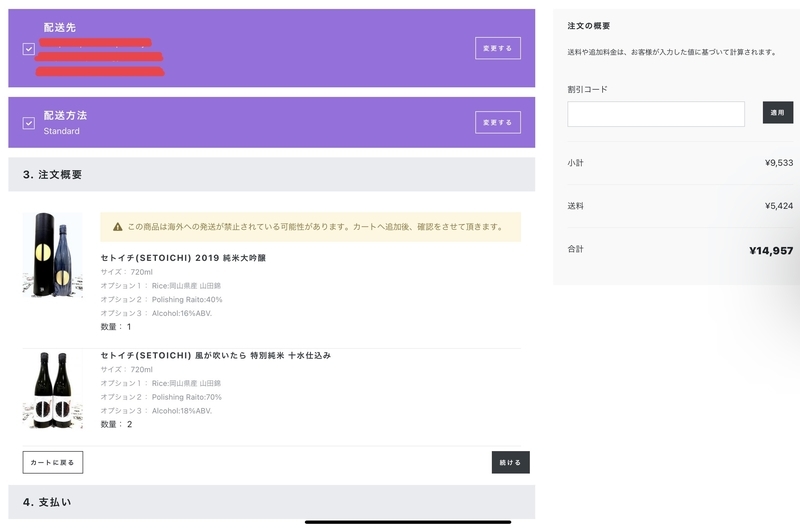Click Alcohol:18%ABV. option text

click(182, 411)
